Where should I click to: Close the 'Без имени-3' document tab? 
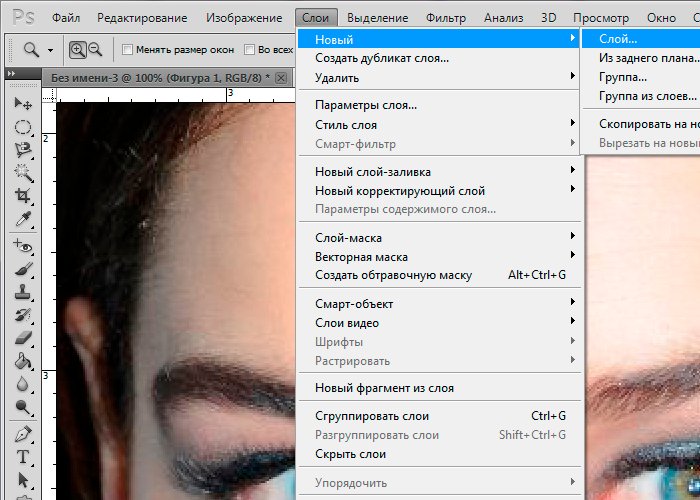[281, 78]
